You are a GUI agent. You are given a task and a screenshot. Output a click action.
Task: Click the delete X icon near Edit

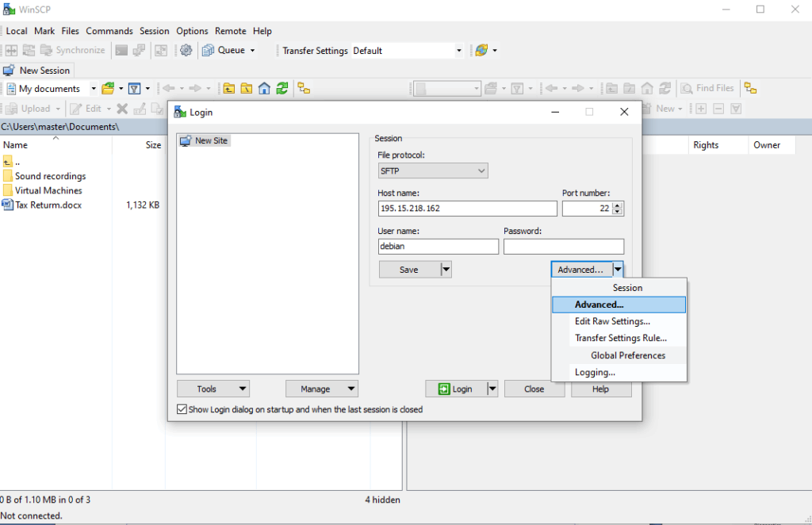(122, 109)
